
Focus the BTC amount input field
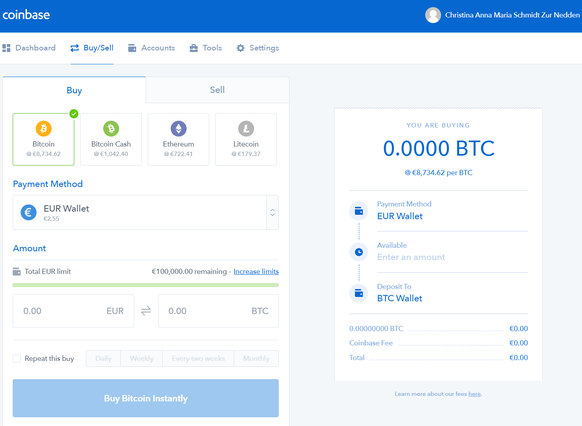click(218, 311)
